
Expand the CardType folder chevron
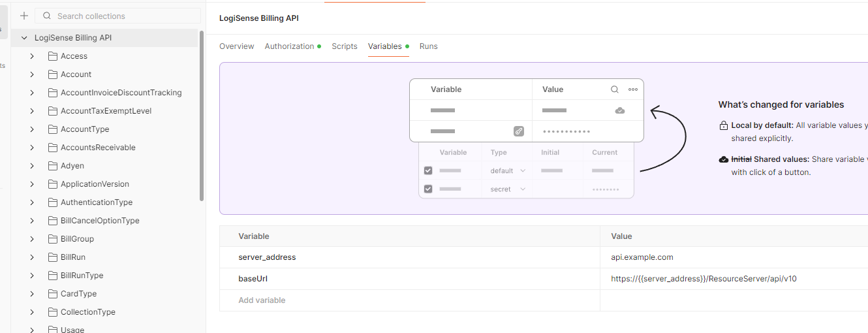32,294
